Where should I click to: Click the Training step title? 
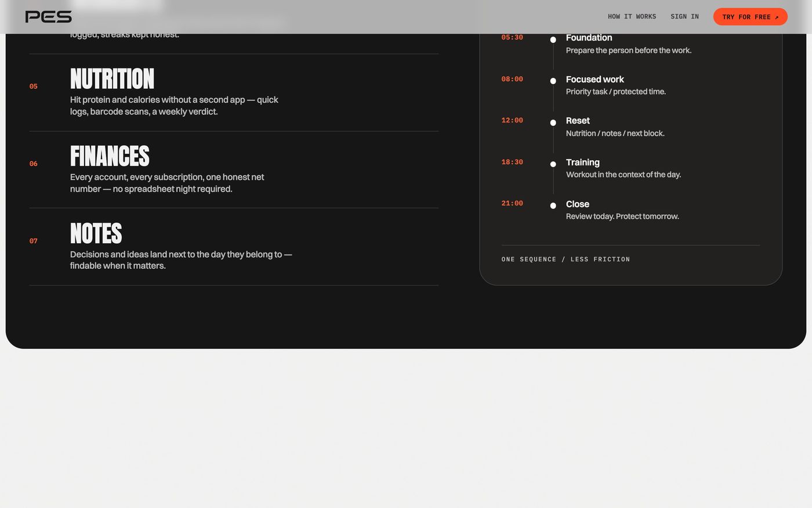(583, 163)
